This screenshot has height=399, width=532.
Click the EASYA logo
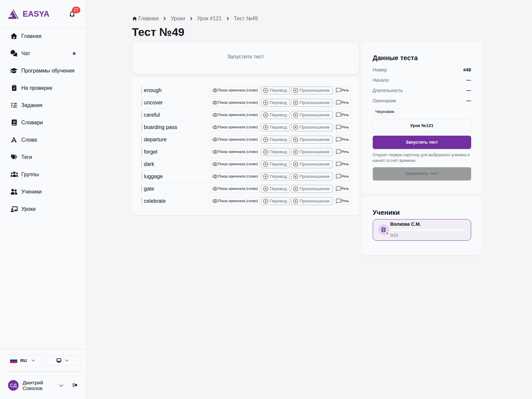pyautogui.click(x=29, y=14)
